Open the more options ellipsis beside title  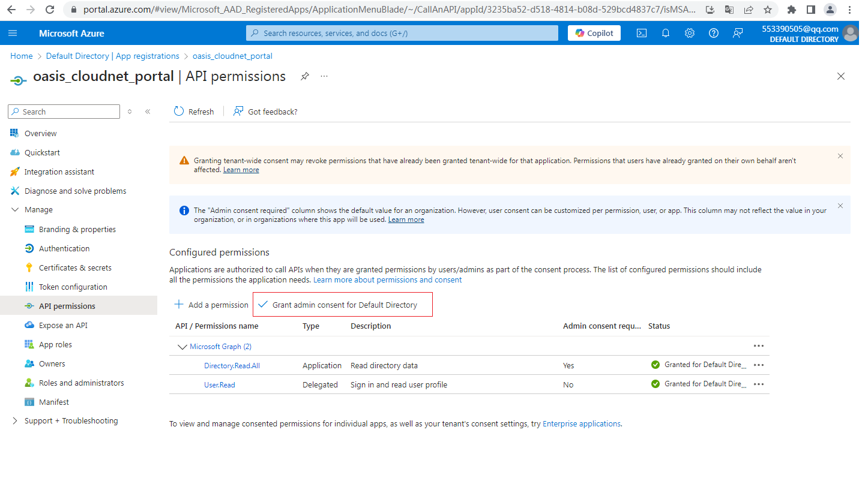[324, 76]
